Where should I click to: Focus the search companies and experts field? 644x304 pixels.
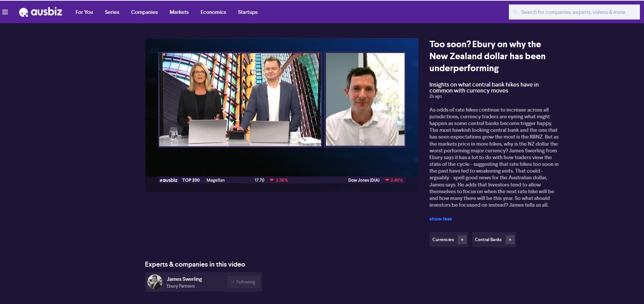pos(574,12)
